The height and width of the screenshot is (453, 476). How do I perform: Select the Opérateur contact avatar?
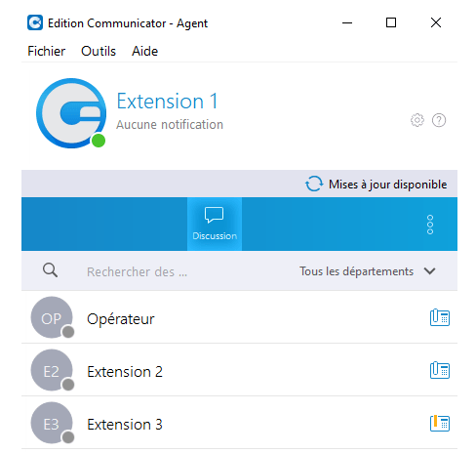pos(52,317)
